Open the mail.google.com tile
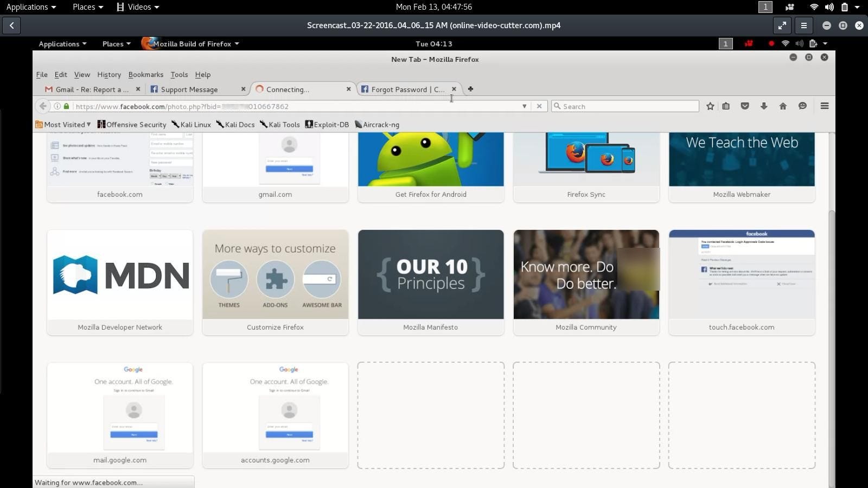Screen dimensions: 868x488 point(120,415)
